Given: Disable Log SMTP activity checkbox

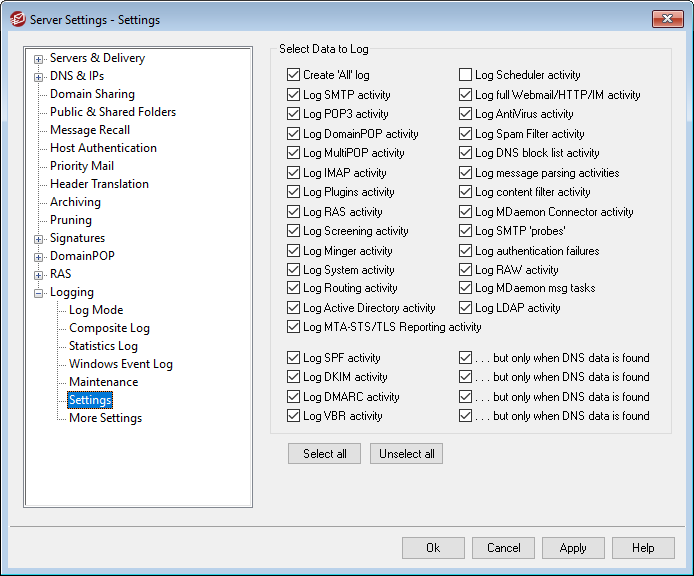Looking at the screenshot, I should coord(293,95).
